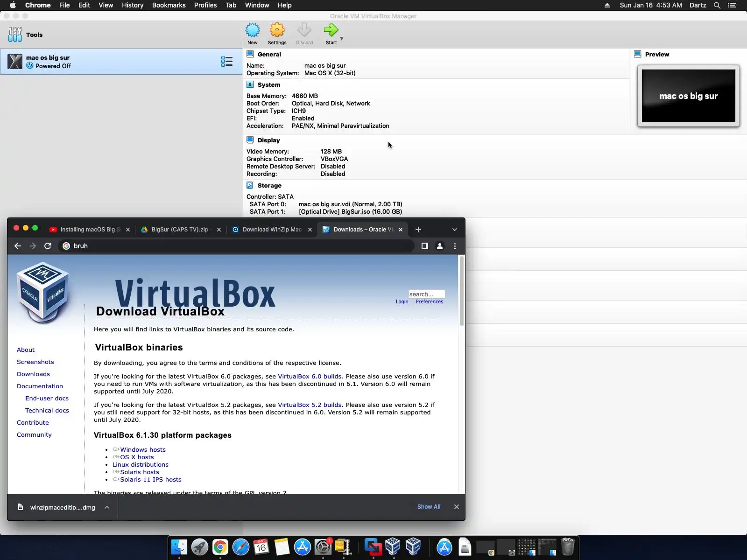This screenshot has width=747, height=560.
Task: Expand the Start button dropdown arrow
Action: [x=342, y=39]
